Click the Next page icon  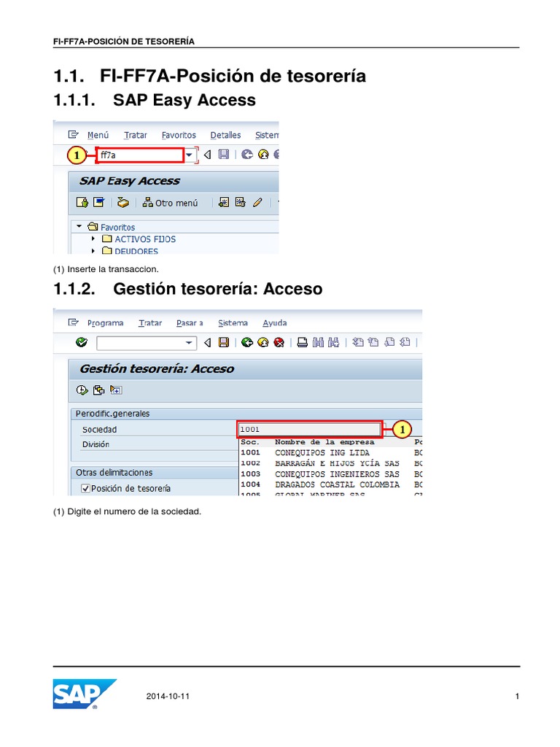pos(389,342)
